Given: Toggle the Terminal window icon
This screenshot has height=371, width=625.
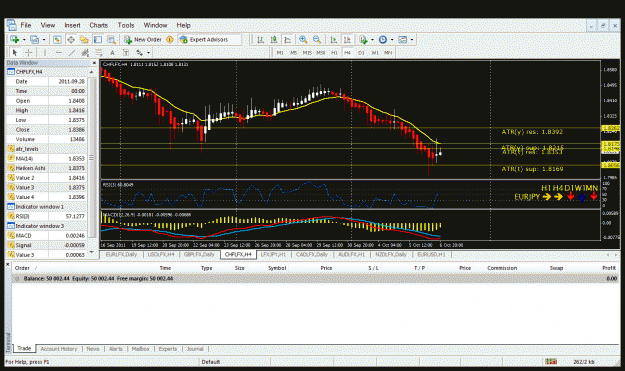Looking at the screenshot, I should click(98, 39).
